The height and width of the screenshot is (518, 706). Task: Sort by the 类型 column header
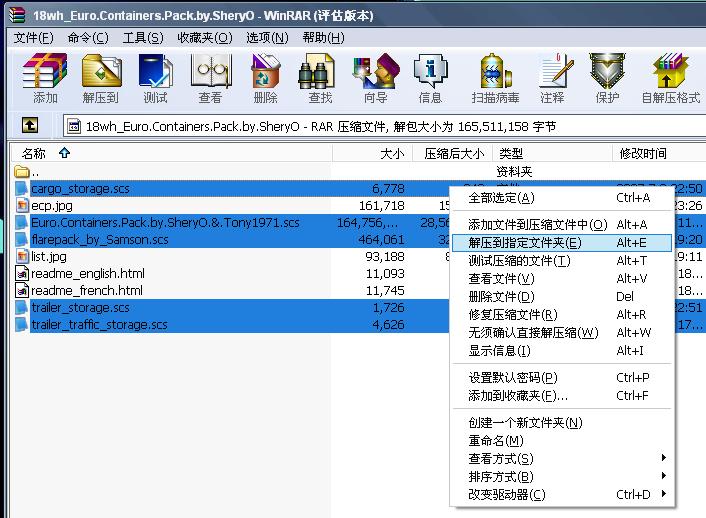click(x=552, y=154)
